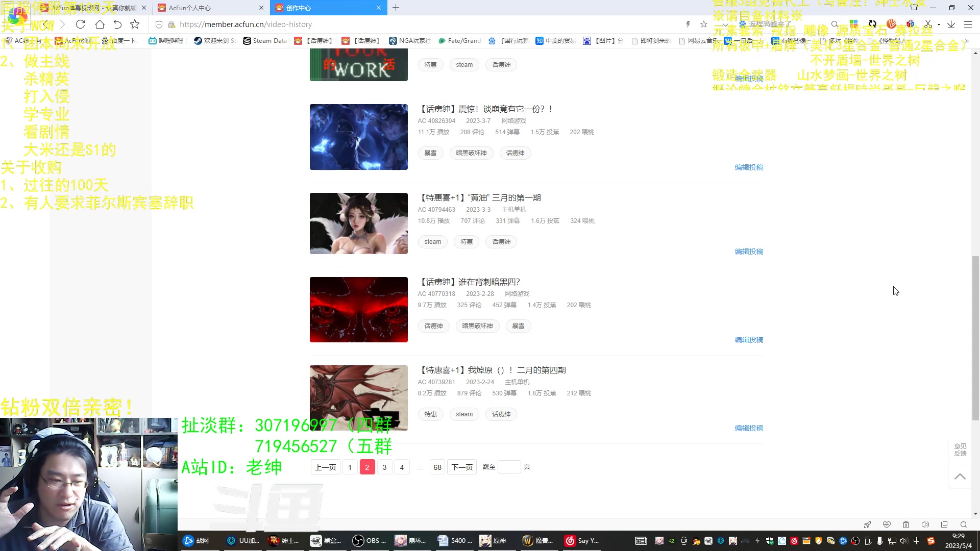Click the 跳至 page number input field
Viewport: 980px width, 551px height.
click(x=509, y=467)
